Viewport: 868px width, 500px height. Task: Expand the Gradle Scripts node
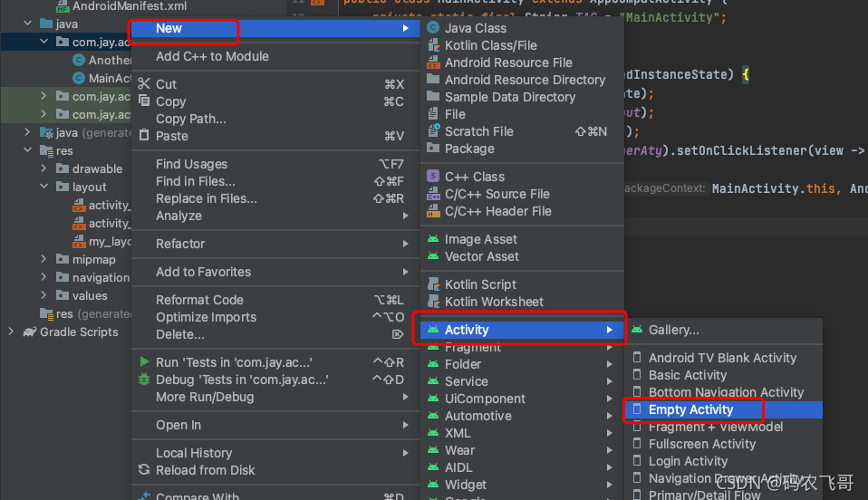coord(11,332)
